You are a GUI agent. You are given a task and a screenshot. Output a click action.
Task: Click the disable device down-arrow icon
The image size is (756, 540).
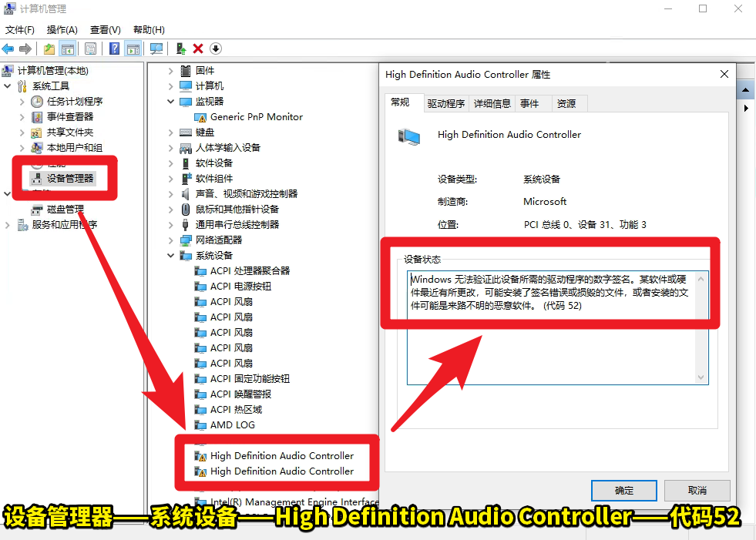[x=216, y=49]
